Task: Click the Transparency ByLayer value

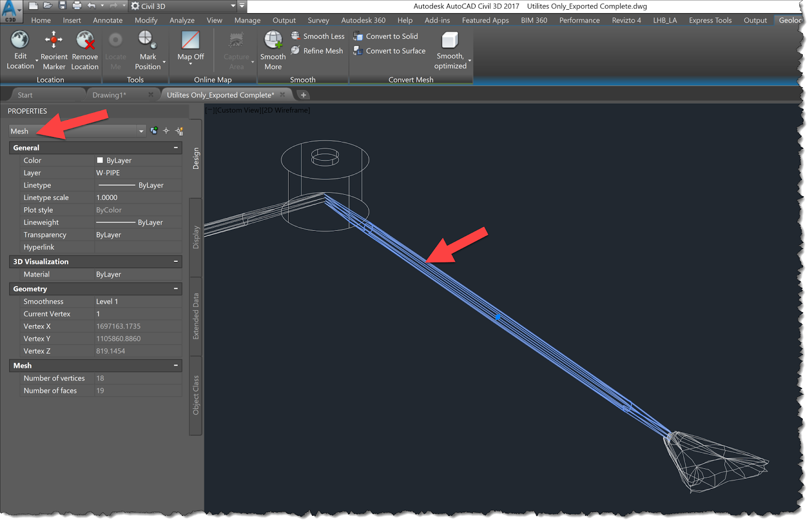Action: pos(109,235)
